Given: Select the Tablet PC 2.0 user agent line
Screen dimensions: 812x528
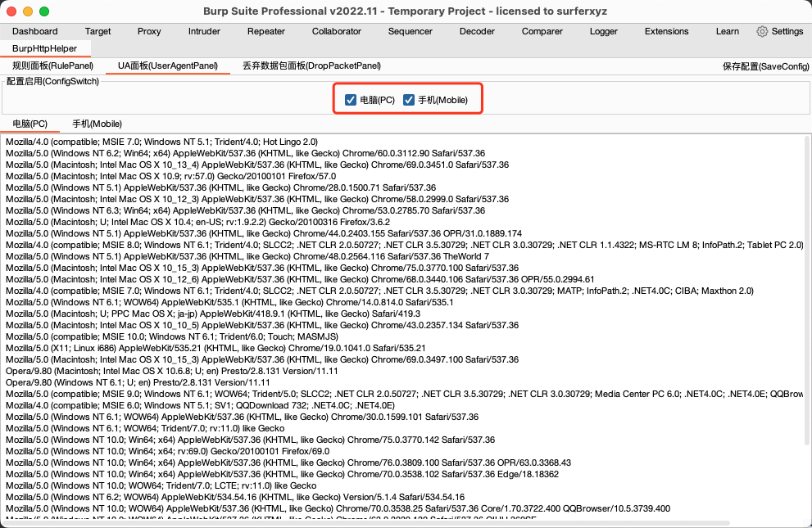Looking at the screenshot, I should pyautogui.click(x=405, y=245).
